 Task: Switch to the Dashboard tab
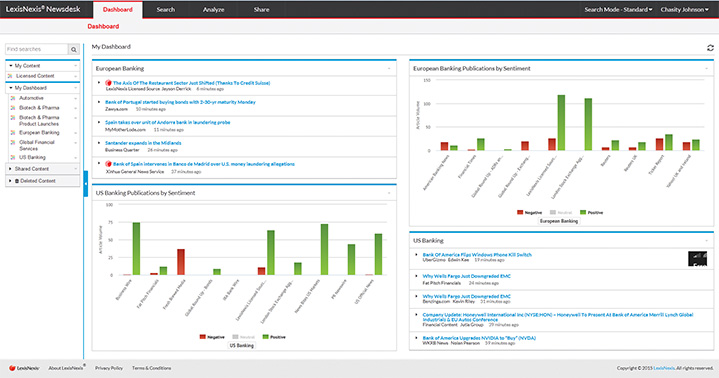(117, 10)
